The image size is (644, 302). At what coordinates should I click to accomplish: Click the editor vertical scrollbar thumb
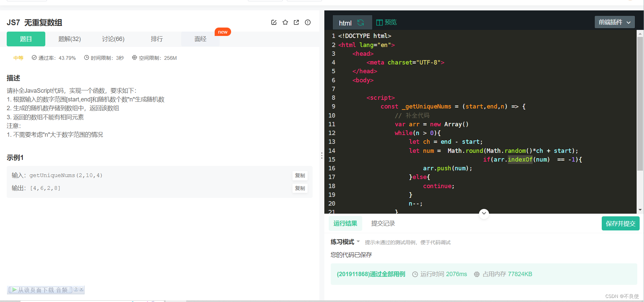[640, 104]
